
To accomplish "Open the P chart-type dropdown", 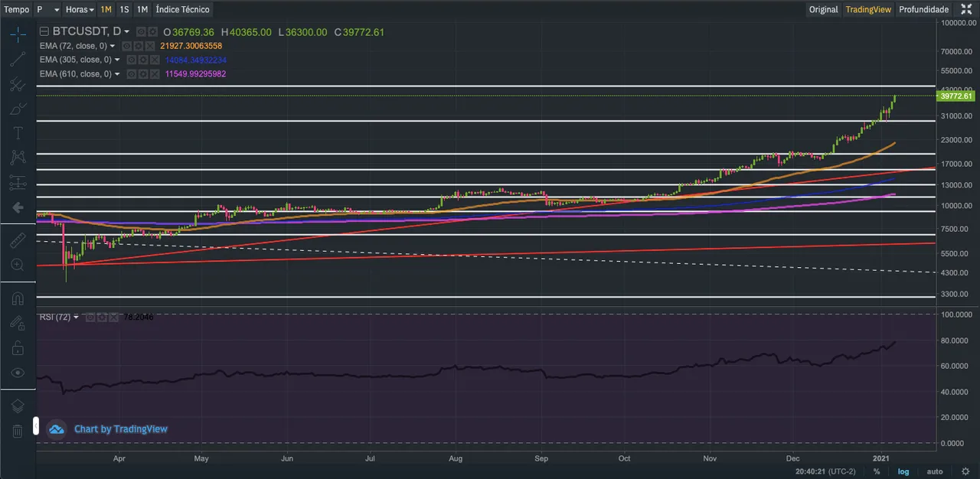I will coord(47,9).
